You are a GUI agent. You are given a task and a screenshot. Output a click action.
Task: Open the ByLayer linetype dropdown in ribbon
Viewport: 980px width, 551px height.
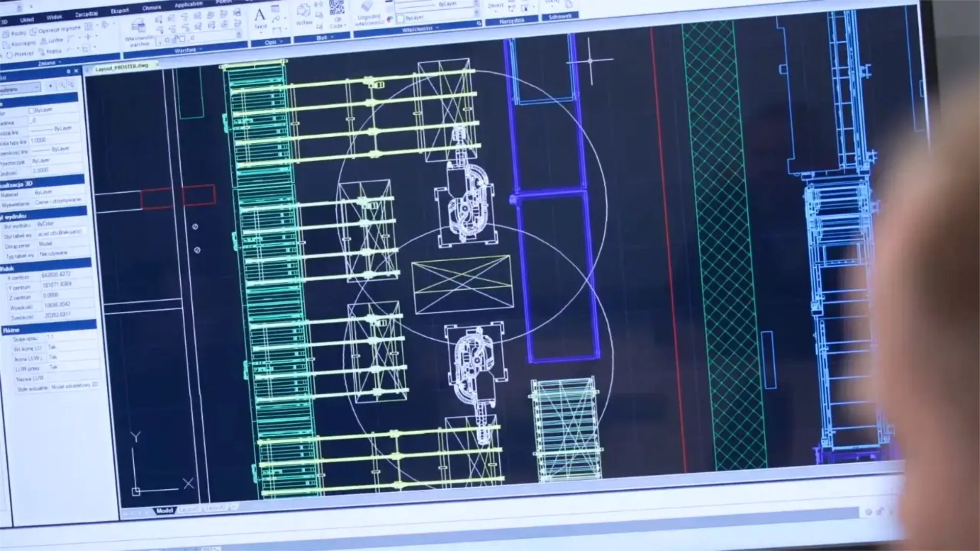(x=476, y=4)
